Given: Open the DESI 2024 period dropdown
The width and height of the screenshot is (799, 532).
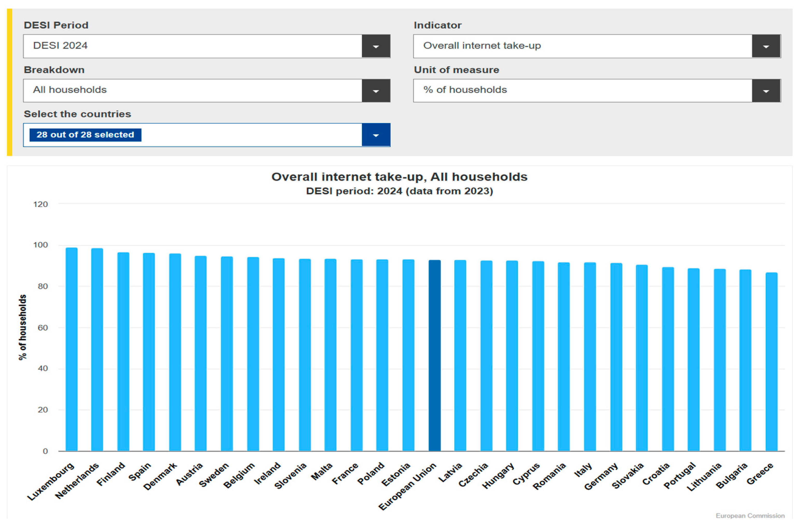Looking at the screenshot, I should (x=192, y=46).
